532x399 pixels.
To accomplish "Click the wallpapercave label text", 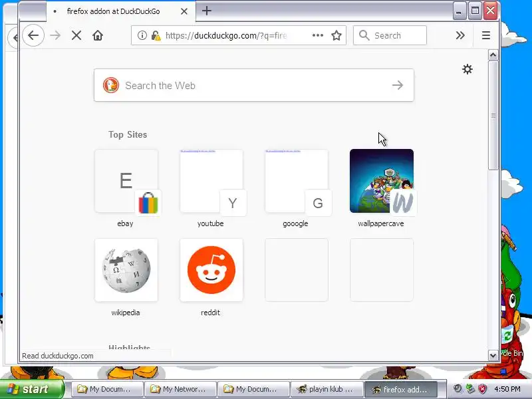I will [x=380, y=223].
